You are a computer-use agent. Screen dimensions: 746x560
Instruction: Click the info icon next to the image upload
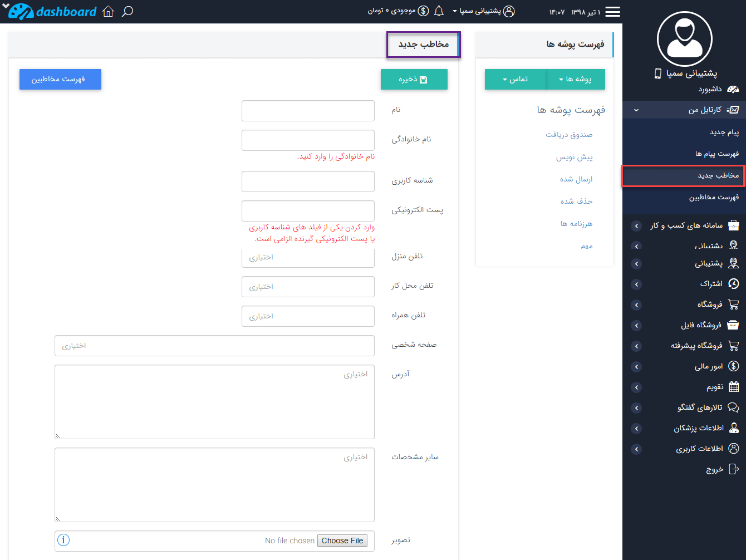[63, 540]
